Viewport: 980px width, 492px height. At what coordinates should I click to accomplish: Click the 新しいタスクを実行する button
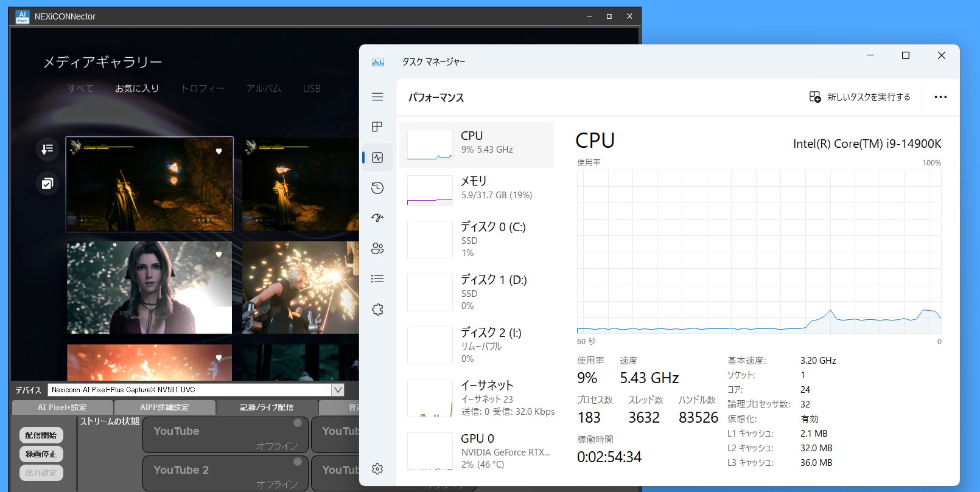(x=859, y=97)
